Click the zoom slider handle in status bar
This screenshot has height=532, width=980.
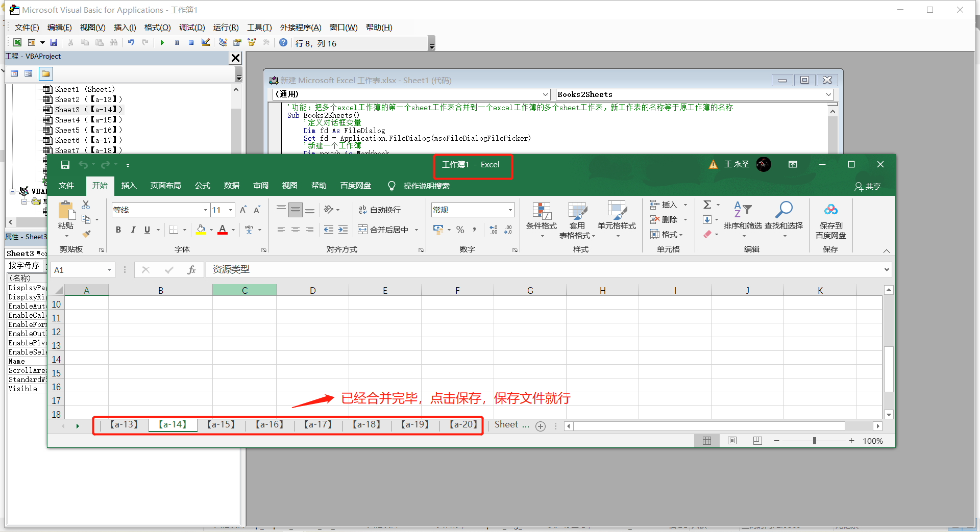tap(815, 441)
